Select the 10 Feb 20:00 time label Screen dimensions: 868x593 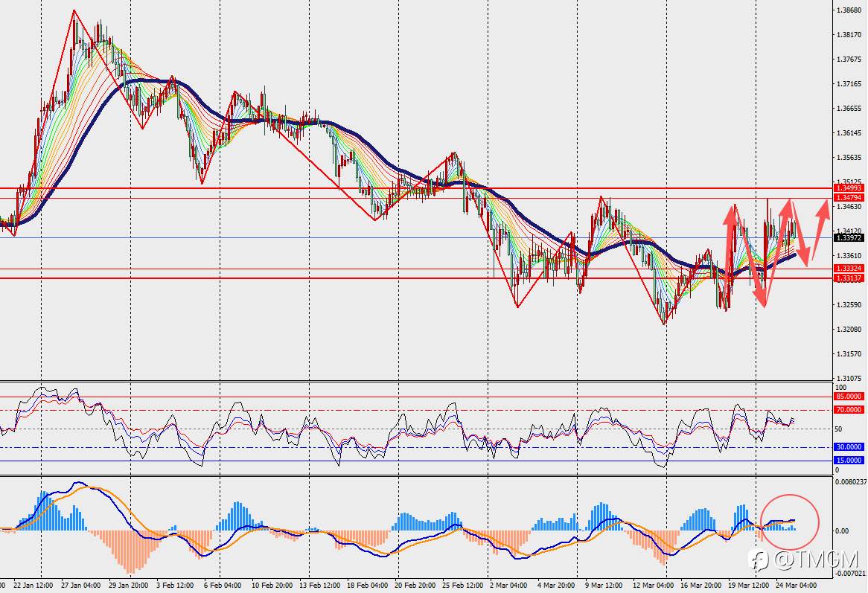(x=272, y=585)
